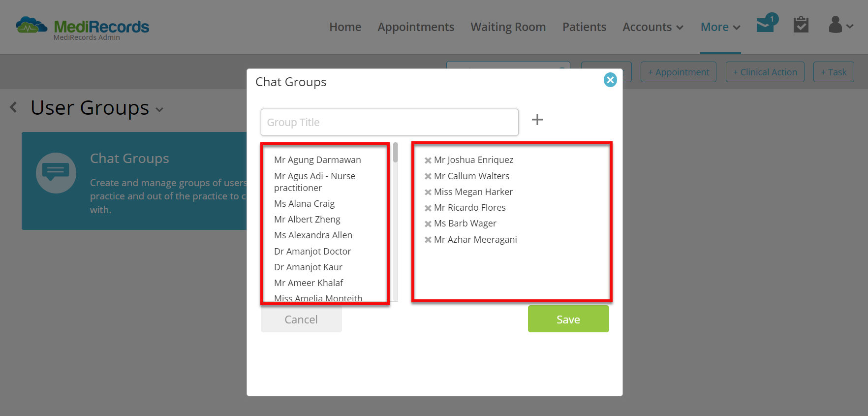The image size is (868, 416).
Task: Focus the Group Title input field
Action: point(390,122)
